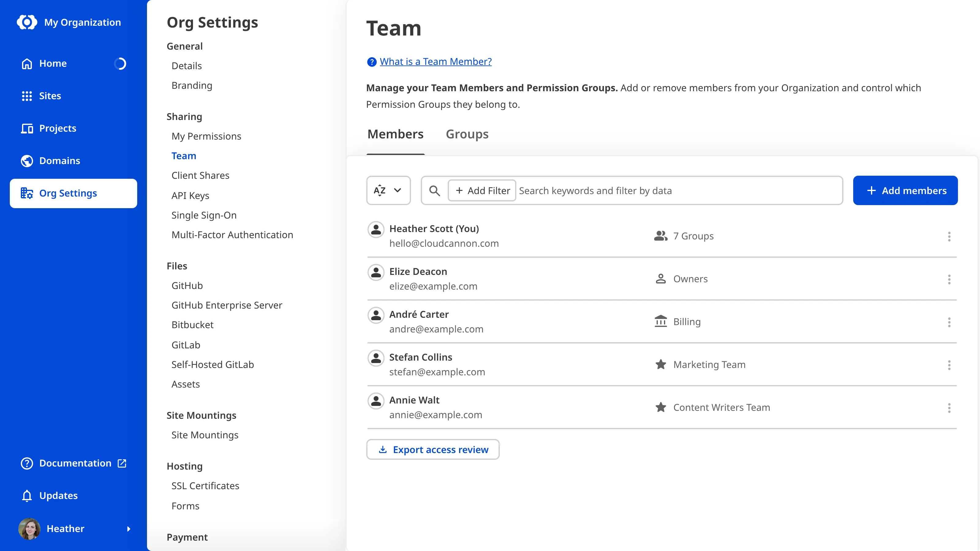Click Stefan Collins avatar icon
Viewport: 980px width, 551px height.
(x=376, y=358)
